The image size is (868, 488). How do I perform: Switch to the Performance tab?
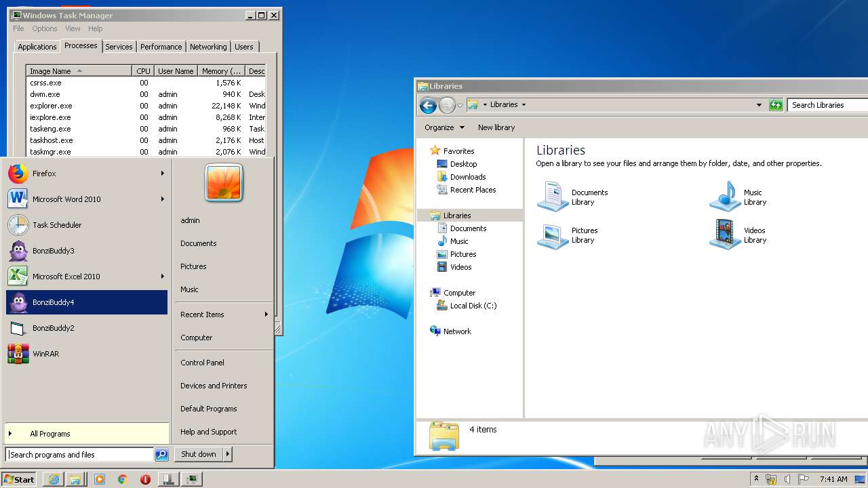[161, 47]
